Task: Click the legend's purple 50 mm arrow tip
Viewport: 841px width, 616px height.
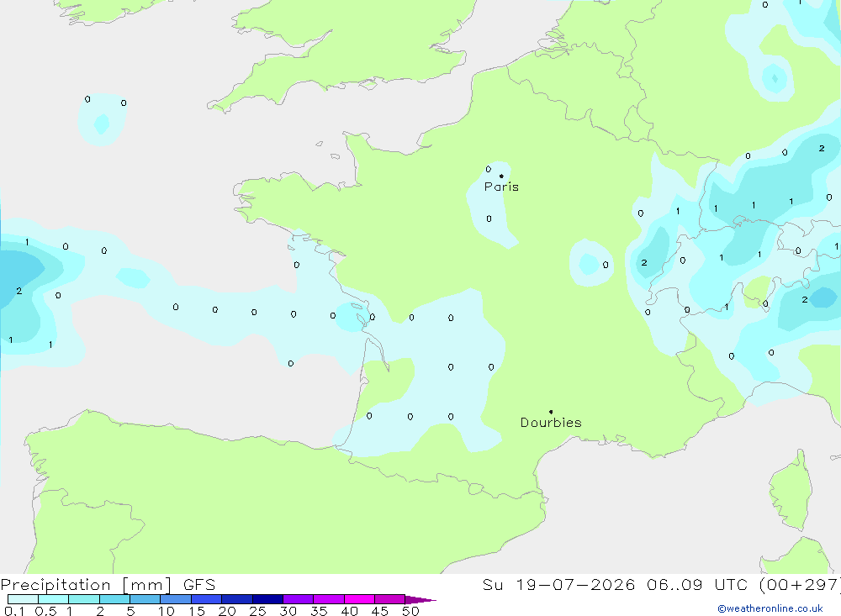Action: (420, 599)
